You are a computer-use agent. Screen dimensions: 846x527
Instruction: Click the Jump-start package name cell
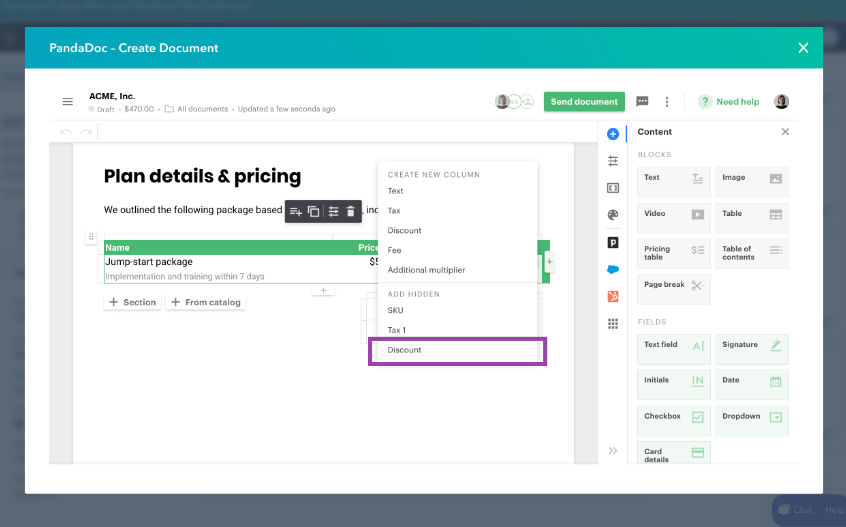[149, 262]
